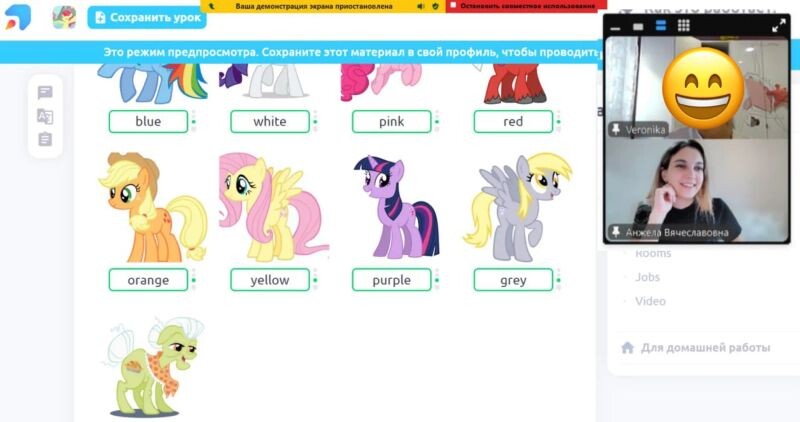
Task: Click pin icon next to Veronika
Action: pyautogui.click(x=616, y=129)
